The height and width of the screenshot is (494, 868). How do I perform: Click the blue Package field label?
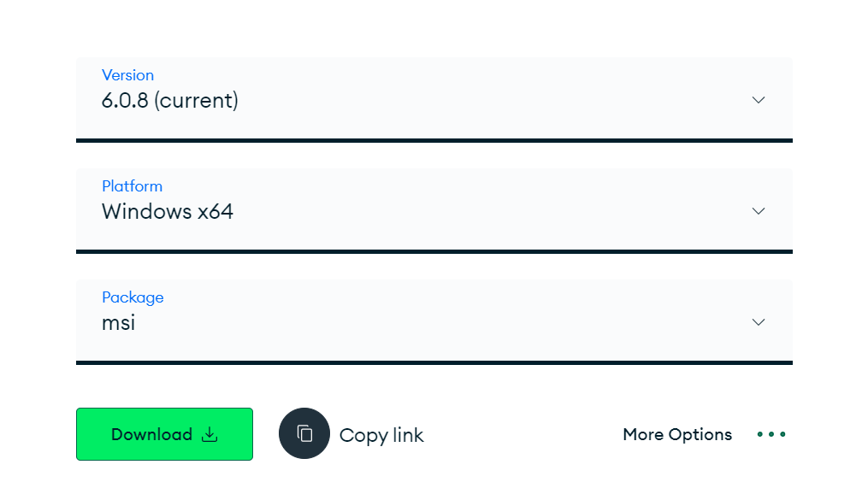pos(133,297)
